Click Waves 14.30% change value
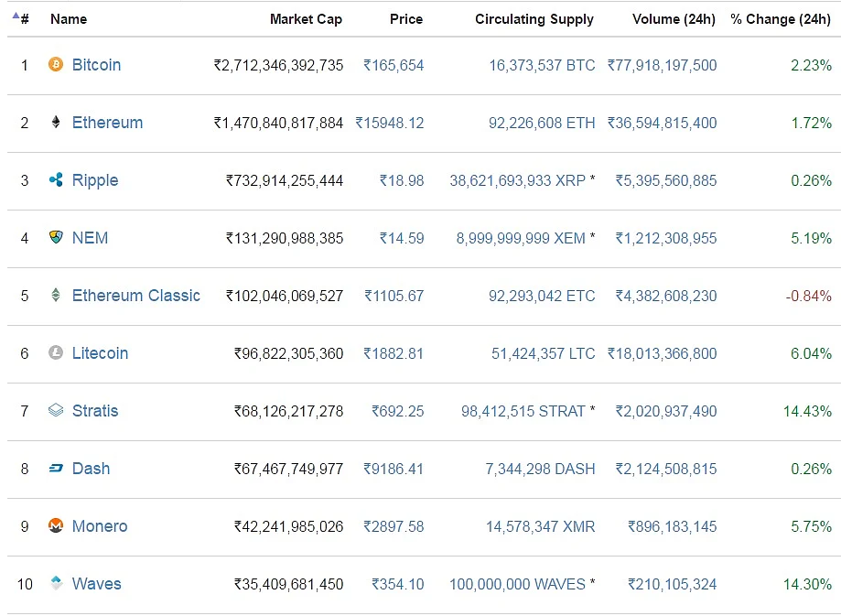 [x=807, y=584]
